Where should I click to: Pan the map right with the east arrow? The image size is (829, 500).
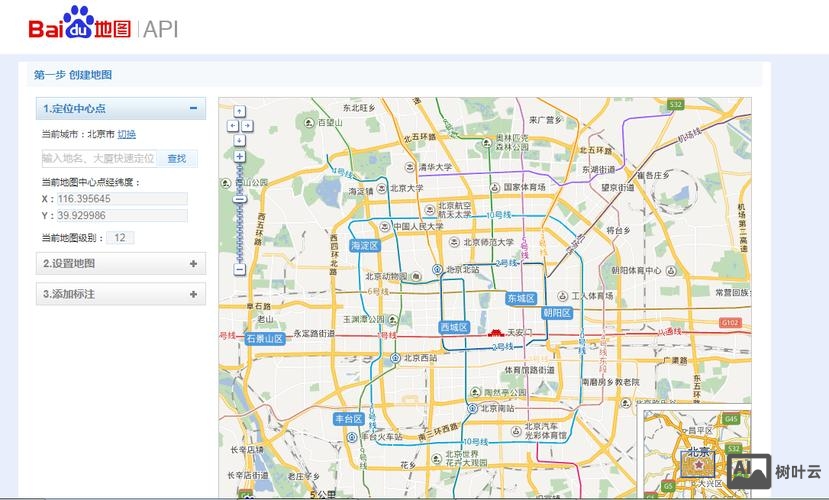coord(247,126)
